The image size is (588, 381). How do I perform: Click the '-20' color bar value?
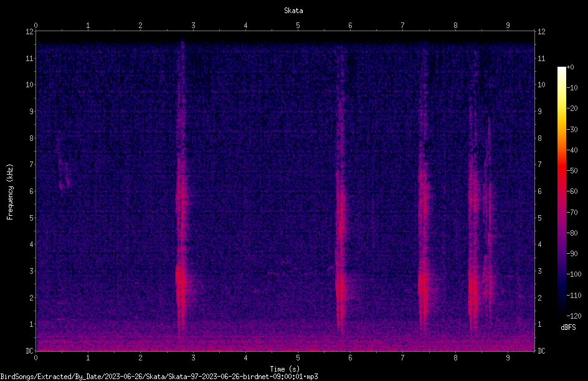[572, 109]
